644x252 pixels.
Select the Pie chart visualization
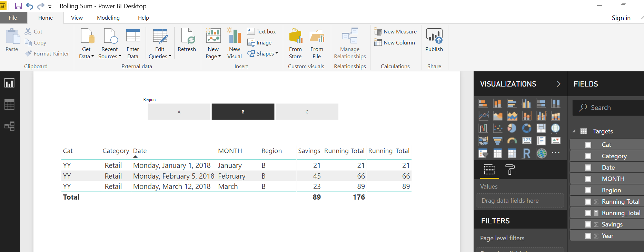click(512, 128)
